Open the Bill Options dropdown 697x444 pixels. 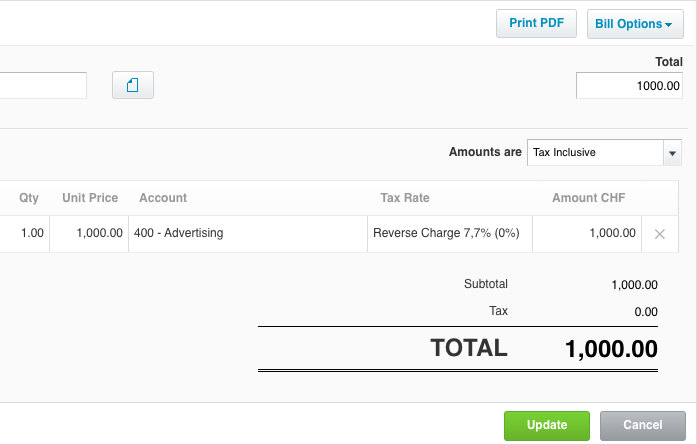635,24
